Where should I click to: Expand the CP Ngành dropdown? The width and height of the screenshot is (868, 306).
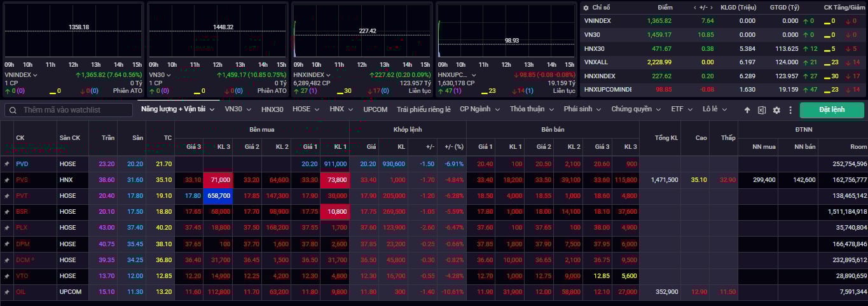coord(479,109)
